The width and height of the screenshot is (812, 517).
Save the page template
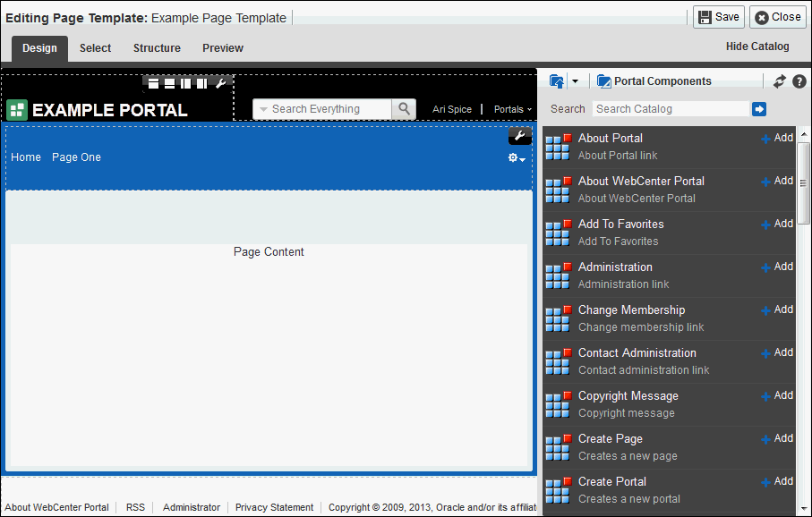pos(719,17)
